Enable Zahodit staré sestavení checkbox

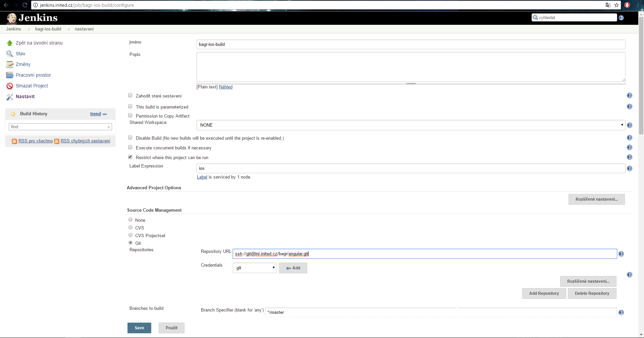pyautogui.click(x=130, y=95)
